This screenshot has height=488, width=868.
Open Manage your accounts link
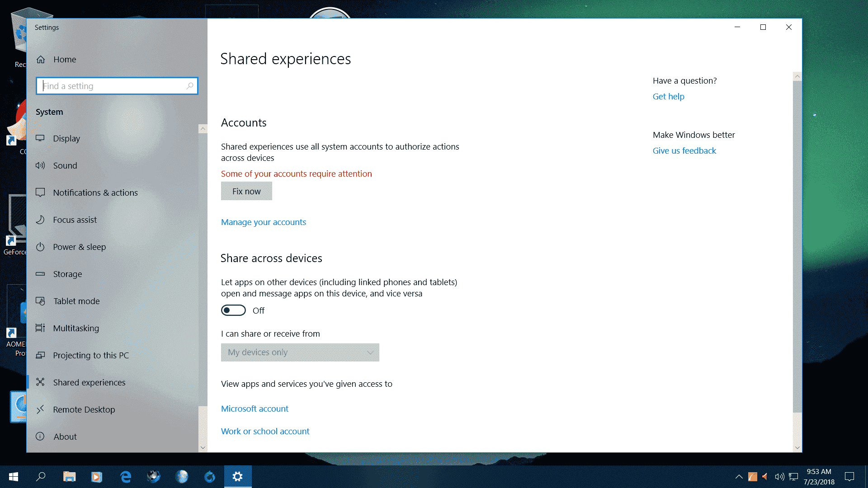[264, 222]
